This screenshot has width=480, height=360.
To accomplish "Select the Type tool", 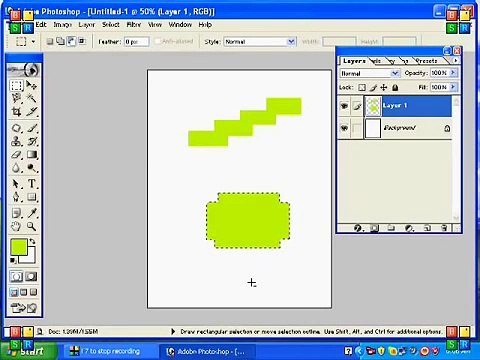I will click(32, 184).
